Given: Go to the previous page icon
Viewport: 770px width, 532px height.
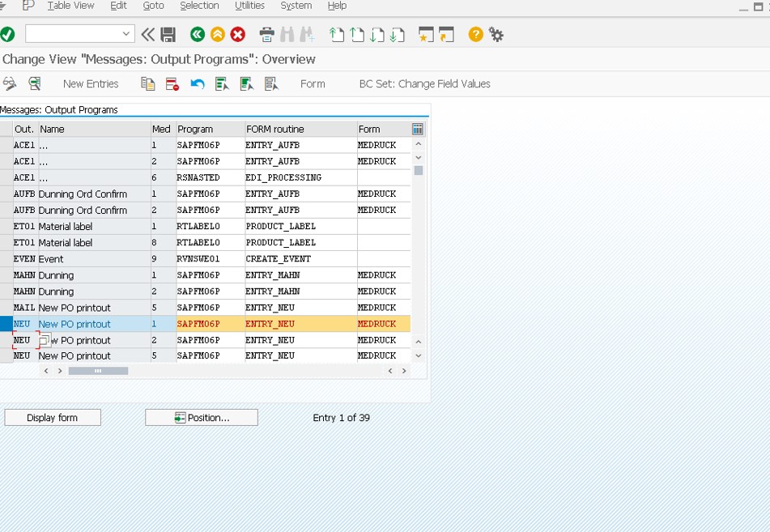Looking at the screenshot, I should pos(357,34).
